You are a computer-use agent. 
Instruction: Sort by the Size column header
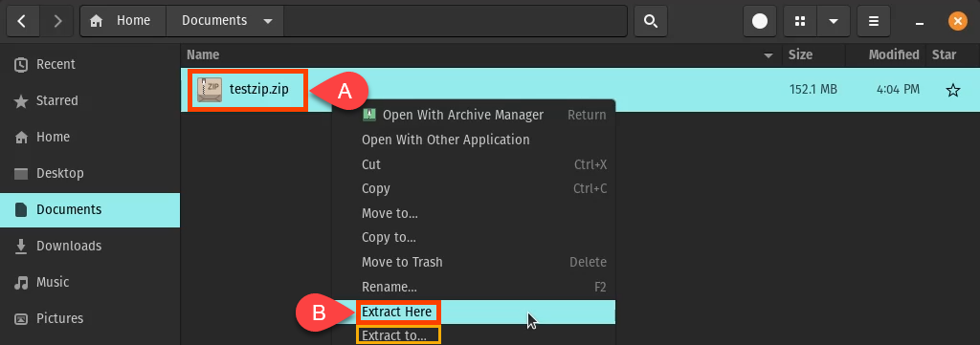point(800,54)
